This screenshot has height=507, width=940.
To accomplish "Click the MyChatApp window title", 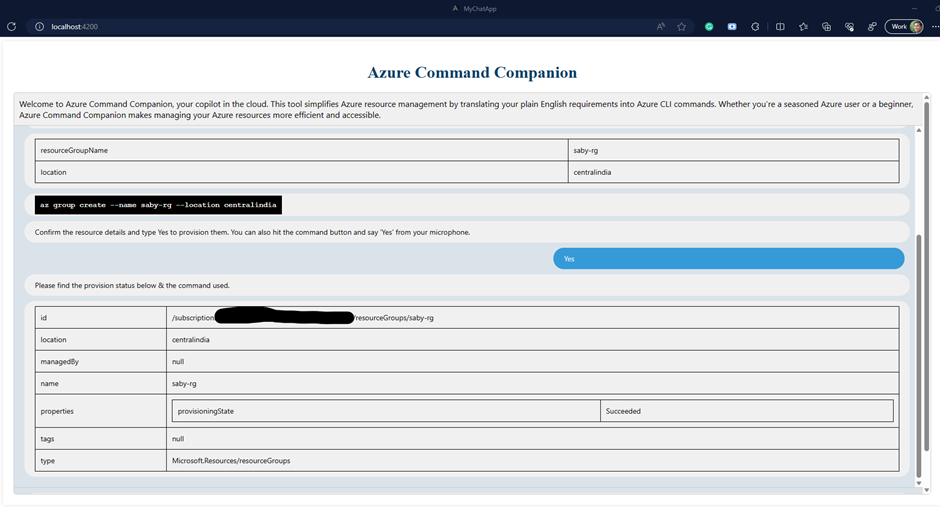I will coord(480,8).
